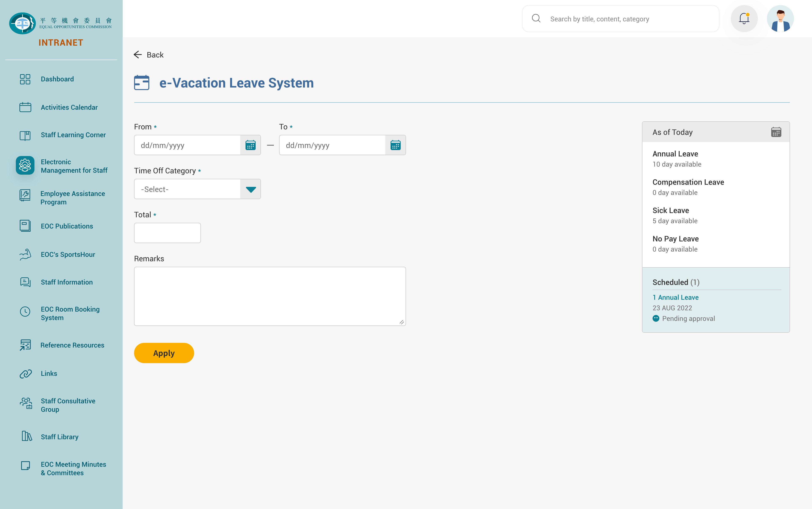Click the 10 day available text
Image resolution: width=812 pixels, height=509 pixels.
coord(677,164)
